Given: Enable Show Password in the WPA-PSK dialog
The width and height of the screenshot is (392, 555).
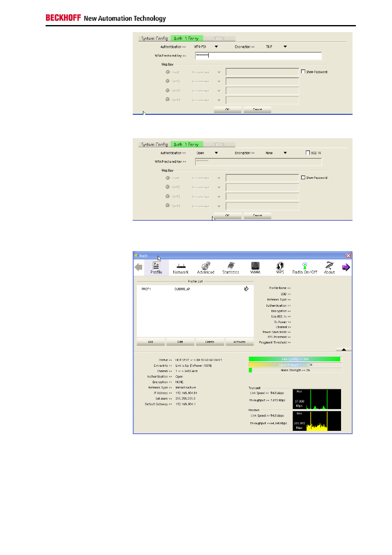Looking at the screenshot, I should (303, 72).
